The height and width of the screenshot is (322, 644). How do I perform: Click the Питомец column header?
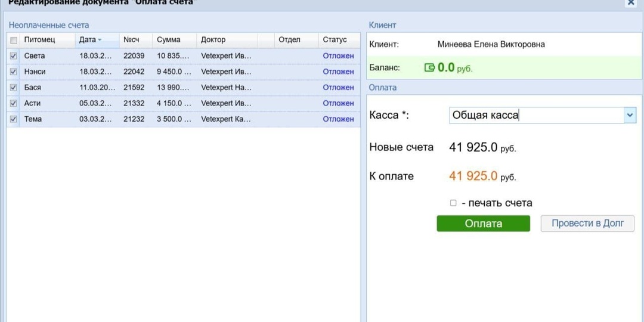[x=47, y=40]
